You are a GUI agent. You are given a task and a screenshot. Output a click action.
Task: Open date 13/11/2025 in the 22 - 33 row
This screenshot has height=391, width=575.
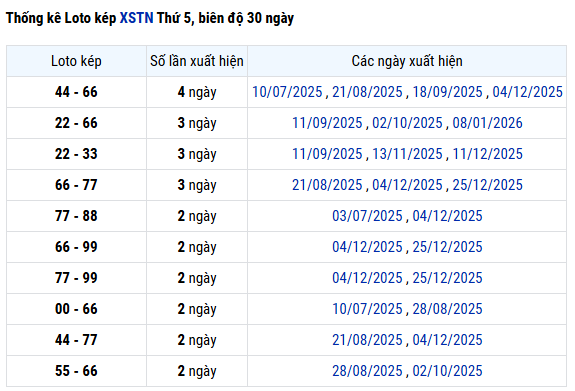[x=407, y=154]
